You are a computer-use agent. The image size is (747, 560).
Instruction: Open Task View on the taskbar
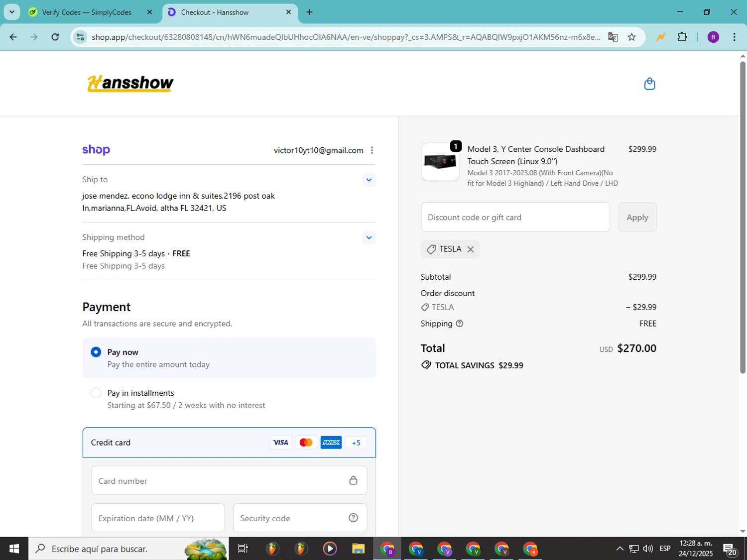(243, 549)
